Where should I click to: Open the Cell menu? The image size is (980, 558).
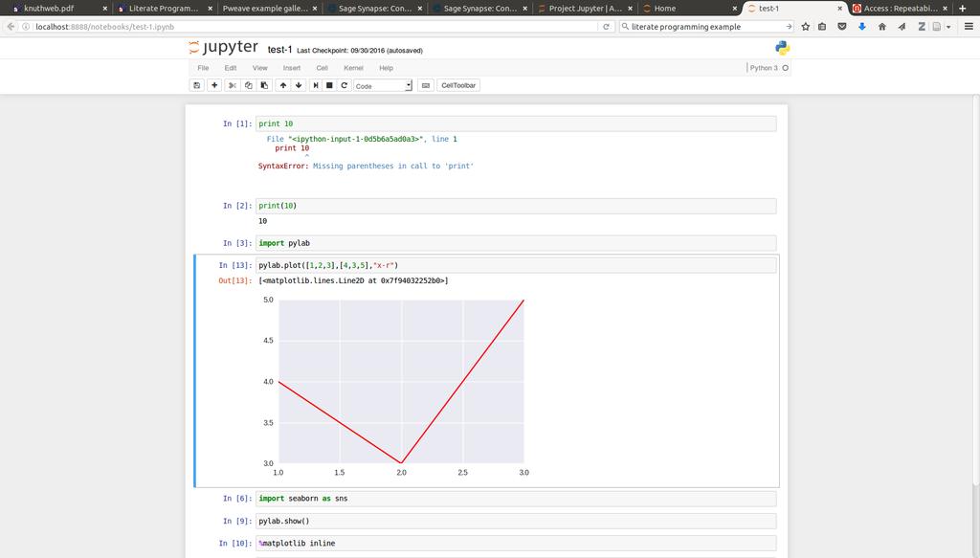322,68
